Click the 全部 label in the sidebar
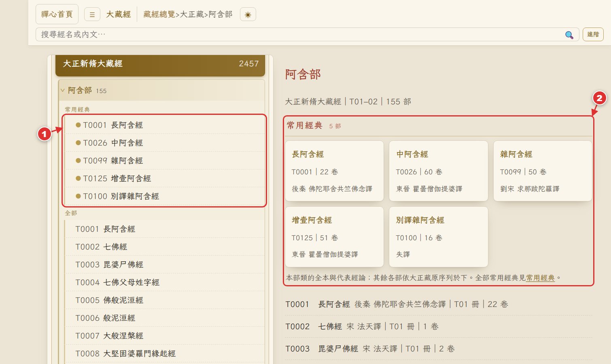 click(71, 213)
